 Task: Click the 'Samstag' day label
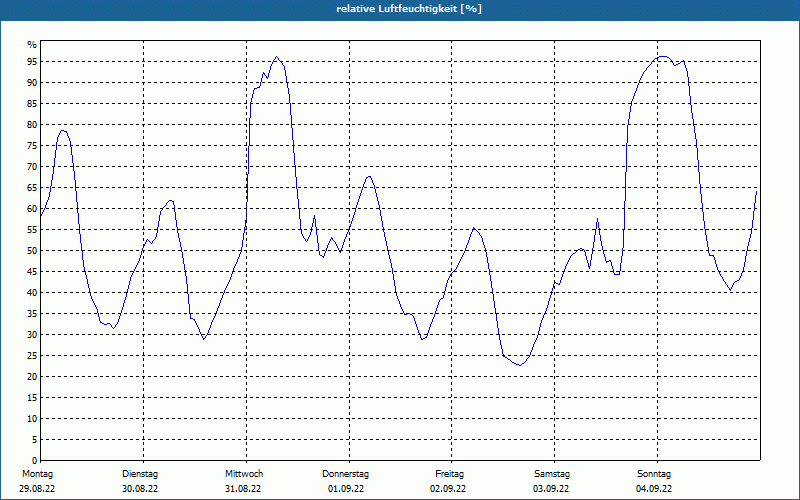[x=552, y=474]
